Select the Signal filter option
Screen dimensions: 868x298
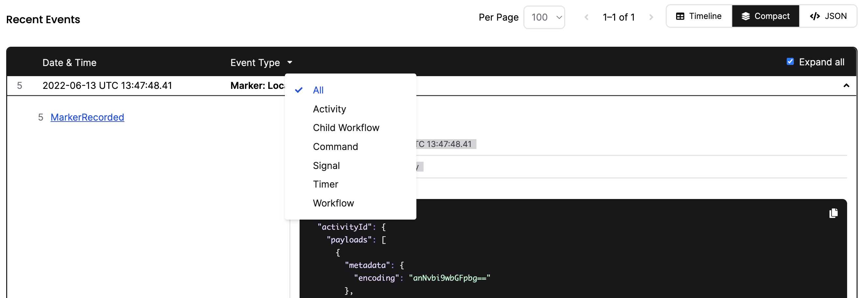(x=326, y=165)
